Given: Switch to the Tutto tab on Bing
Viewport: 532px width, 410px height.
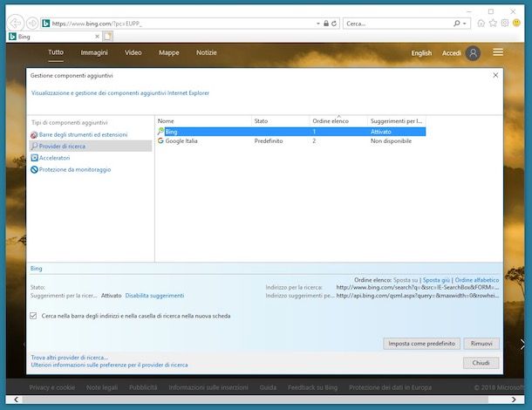Looking at the screenshot, I should tap(56, 52).
